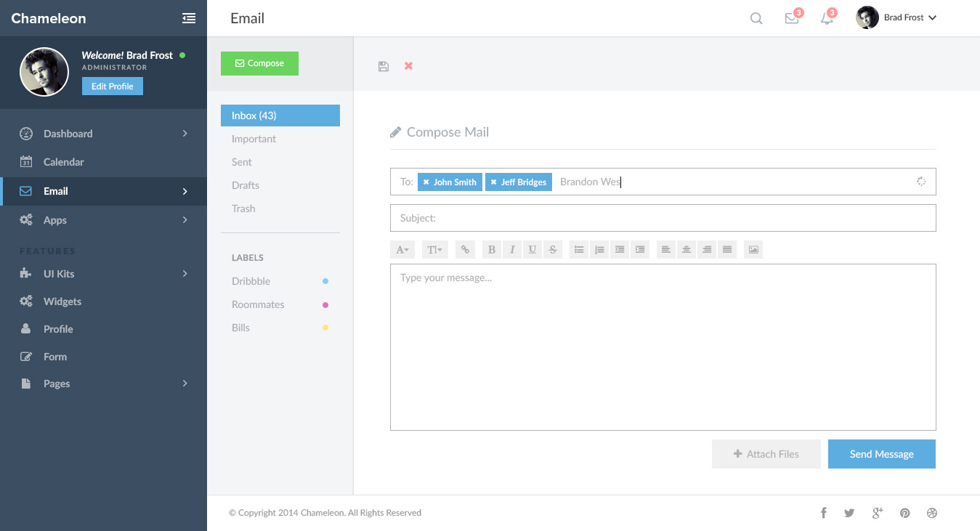Share via the Facebook icon in the footer
This screenshot has width=980, height=531.
pyautogui.click(x=824, y=513)
